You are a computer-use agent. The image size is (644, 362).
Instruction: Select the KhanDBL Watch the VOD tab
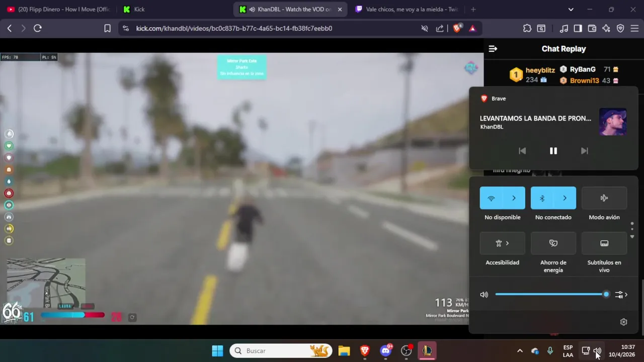click(289, 9)
